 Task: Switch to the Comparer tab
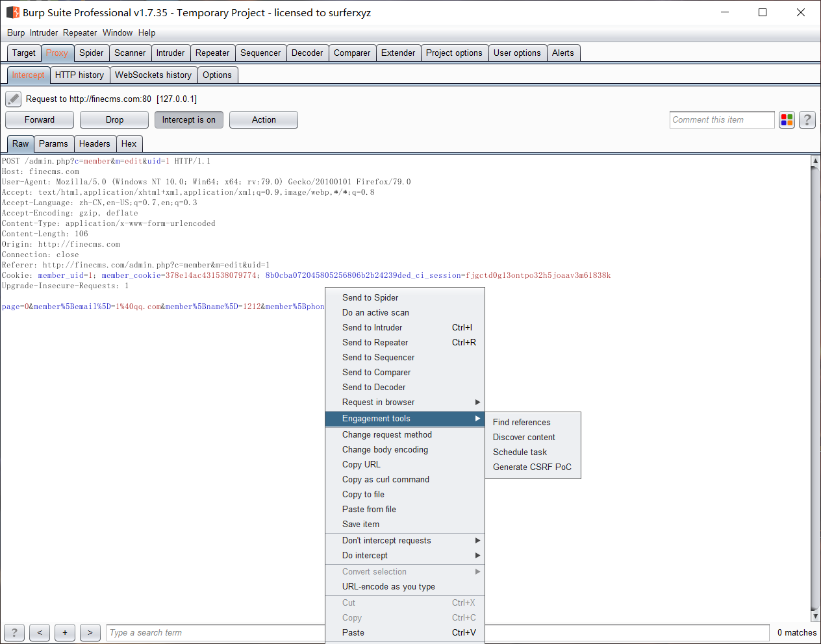click(x=352, y=53)
